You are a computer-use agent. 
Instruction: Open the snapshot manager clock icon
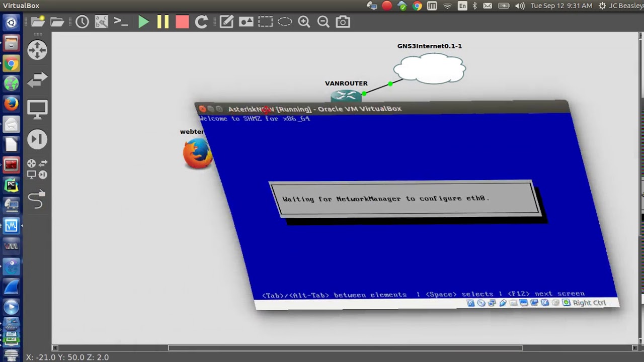tap(82, 22)
